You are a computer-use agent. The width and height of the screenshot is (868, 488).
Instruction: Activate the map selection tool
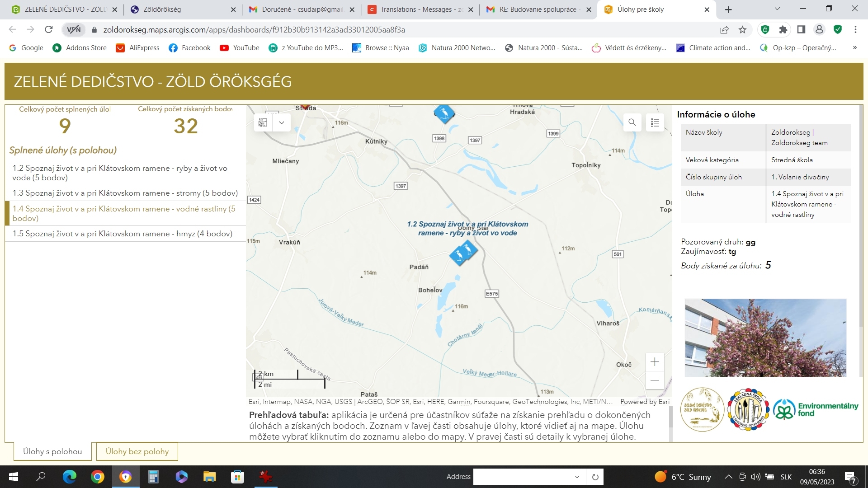click(x=263, y=122)
